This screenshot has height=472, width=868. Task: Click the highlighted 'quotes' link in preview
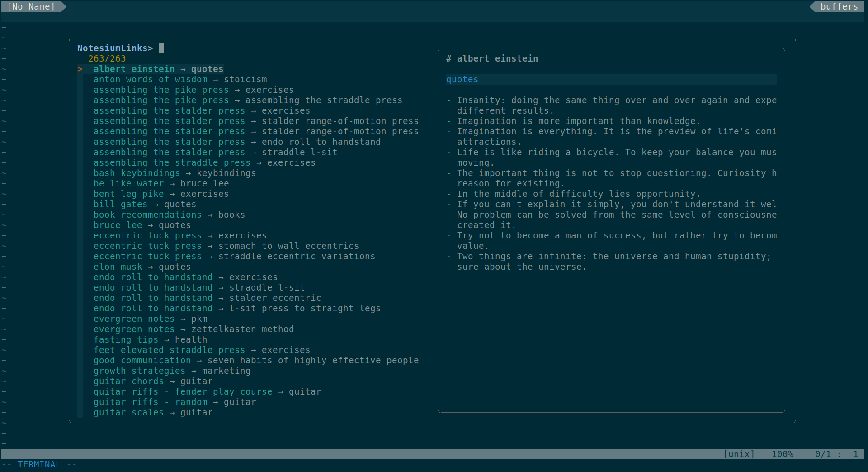point(462,79)
